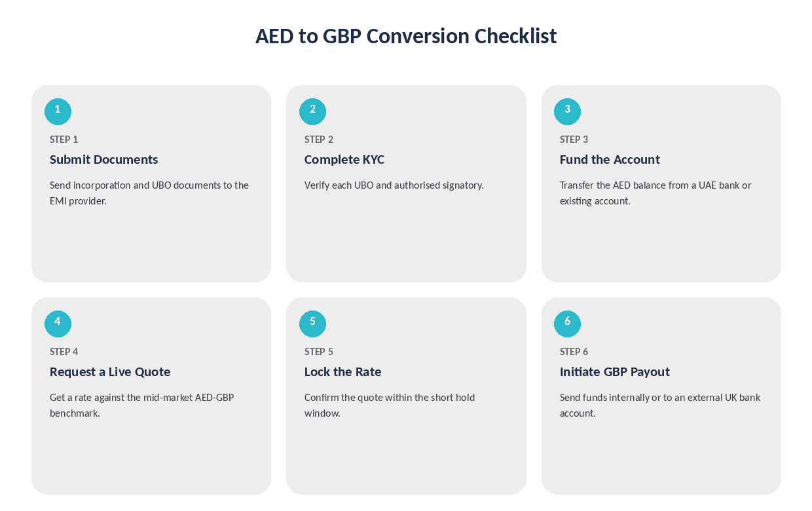Select the Fund the Account heading
This screenshot has width=812, height=511.
610,159
